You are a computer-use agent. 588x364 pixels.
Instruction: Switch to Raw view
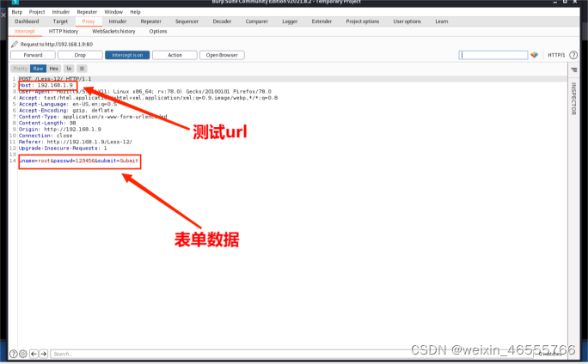coord(38,69)
